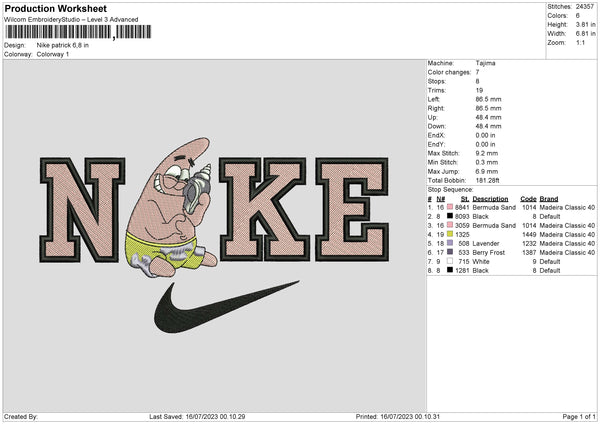Select the Up value 48.4 mm
Screen dimensions: 600x424
point(488,117)
